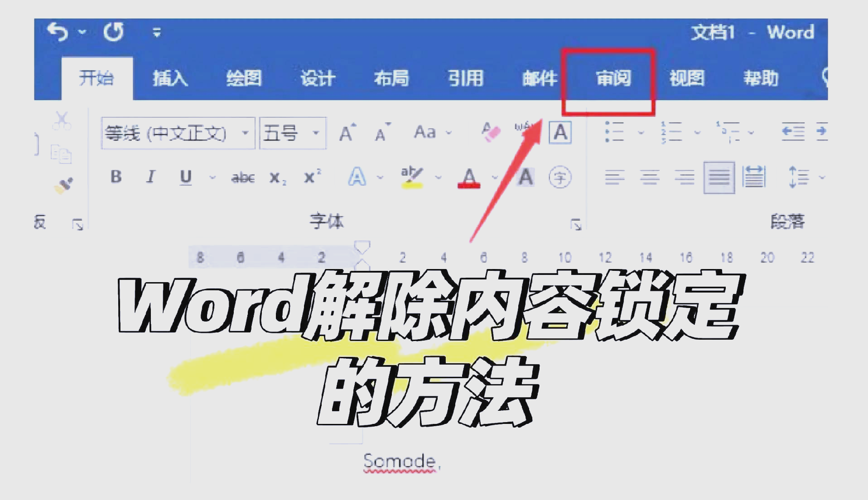
Task: Toggle Superscript formatting
Action: coord(313,176)
